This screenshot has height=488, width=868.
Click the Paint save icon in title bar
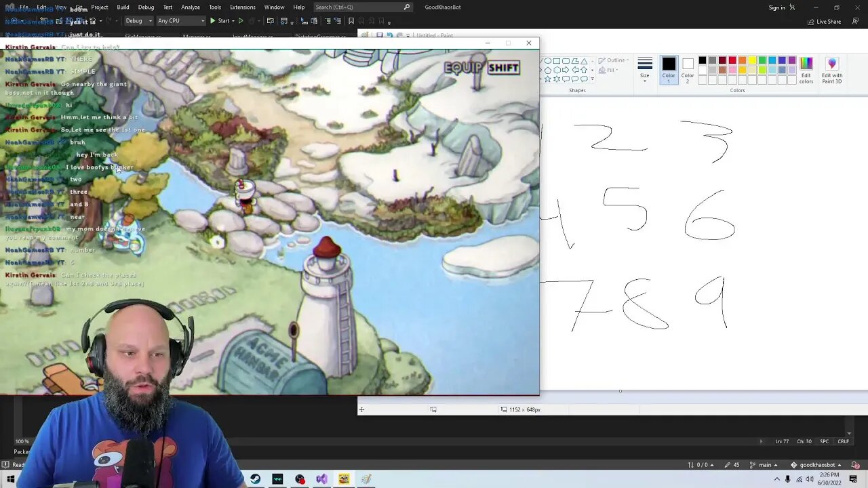coord(380,35)
